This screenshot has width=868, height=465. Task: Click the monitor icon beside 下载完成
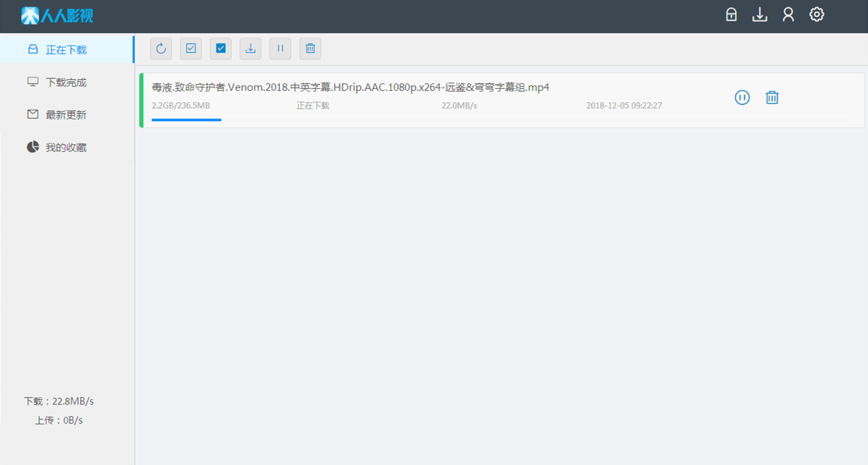pos(33,82)
